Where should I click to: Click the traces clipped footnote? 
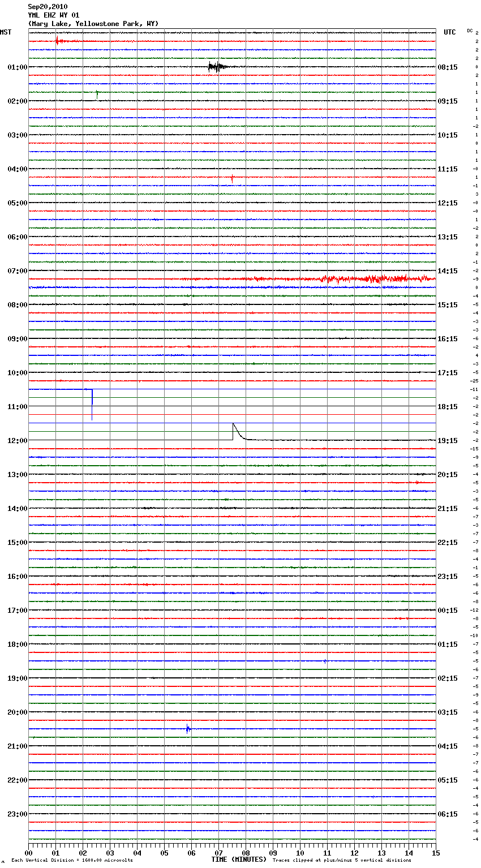pos(342,861)
